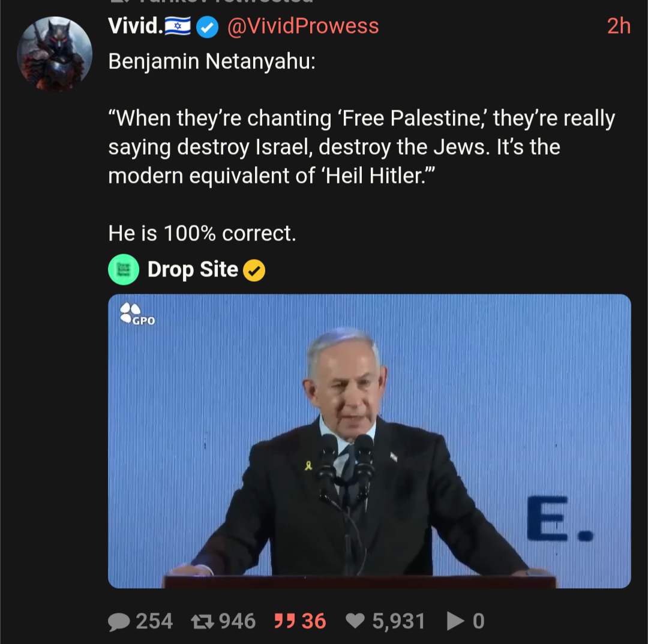
Task: Click the retweet arrows icon
Action: 202,621
